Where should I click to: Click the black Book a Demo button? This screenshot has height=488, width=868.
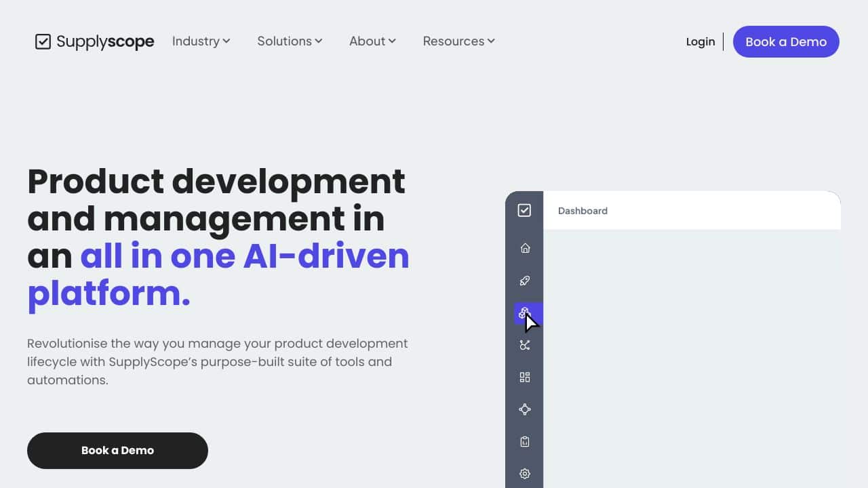tap(117, 451)
